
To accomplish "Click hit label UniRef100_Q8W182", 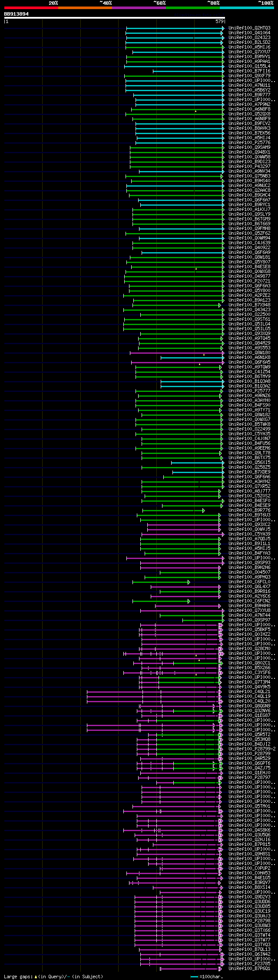I will click(249, 414).
